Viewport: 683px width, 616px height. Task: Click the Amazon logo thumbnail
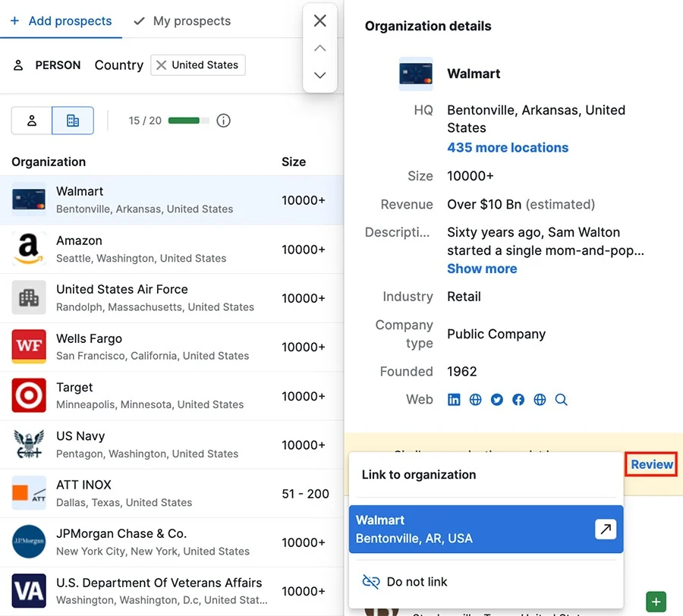point(29,250)
